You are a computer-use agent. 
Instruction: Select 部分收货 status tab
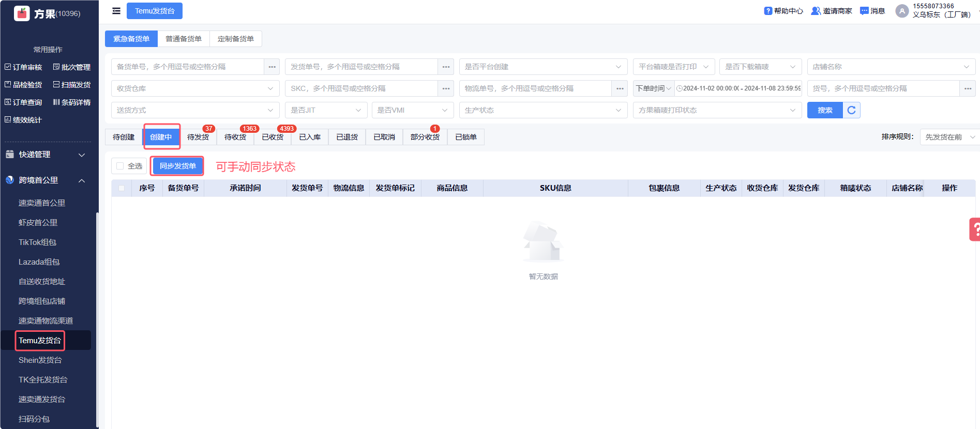pos(425,137)
